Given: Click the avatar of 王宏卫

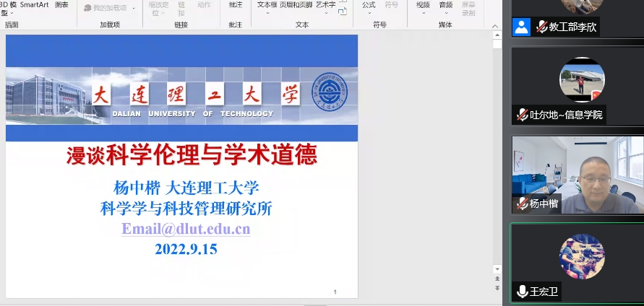Looking at the screenshot, I should (582, 257).
